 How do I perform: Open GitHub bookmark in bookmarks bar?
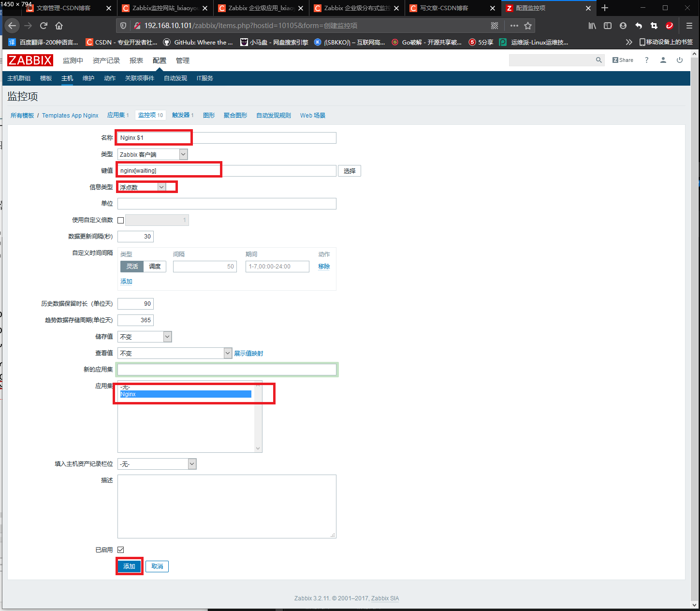(x=198, y=42)
